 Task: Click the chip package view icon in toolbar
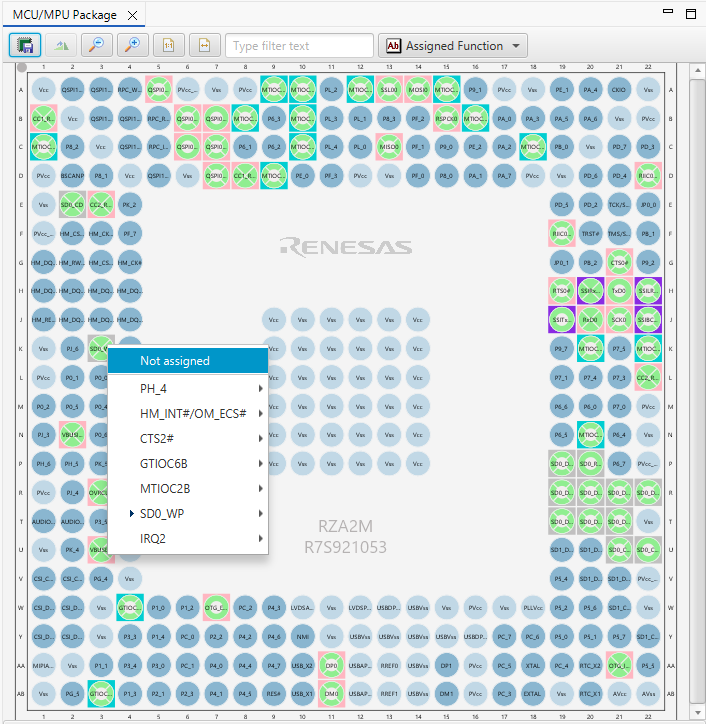pyautogui.click(x=25, y=46)
